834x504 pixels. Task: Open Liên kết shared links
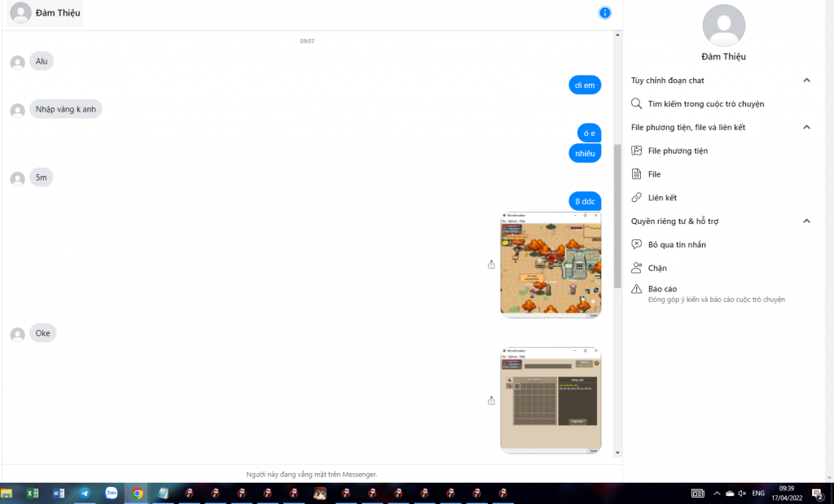(662, 198)
